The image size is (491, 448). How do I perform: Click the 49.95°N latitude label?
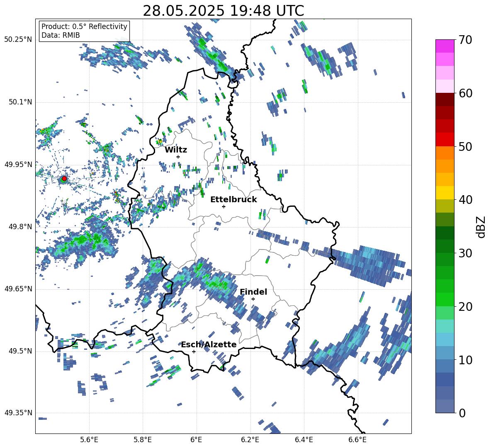click(18, 165)
